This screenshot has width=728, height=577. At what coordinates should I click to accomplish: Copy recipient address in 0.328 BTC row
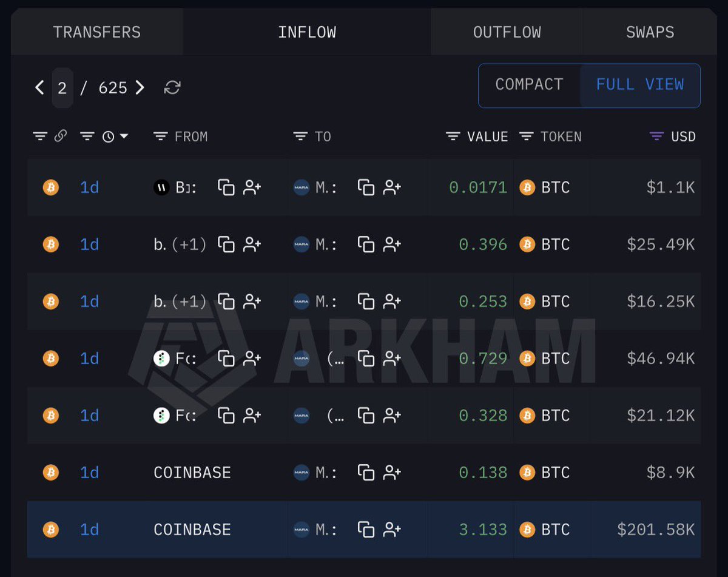coord(366,416)
